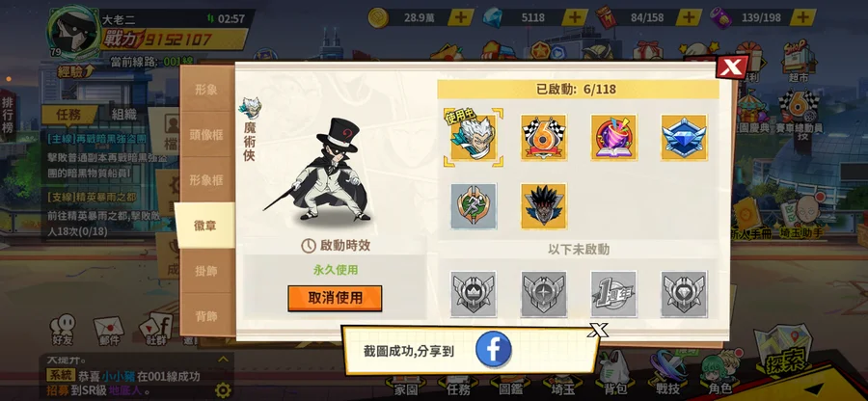Screen dimensions: 868x401
Task: Pick the green running figure badge
Action: (x=474, y=206)
